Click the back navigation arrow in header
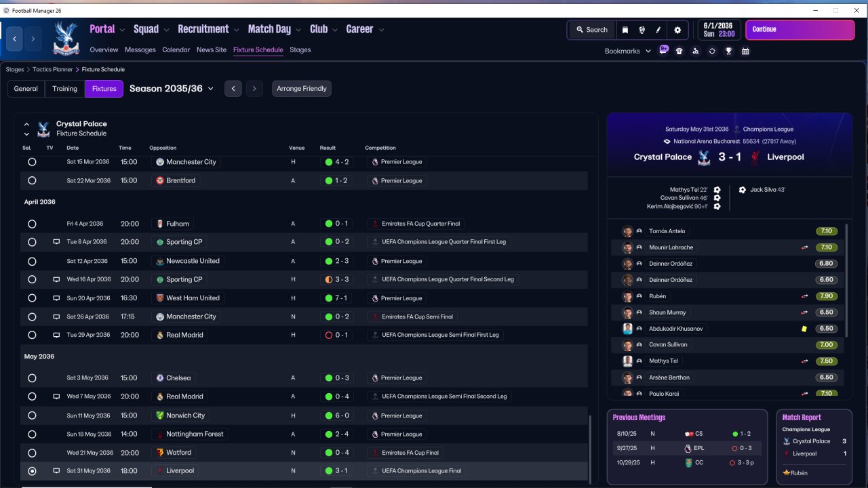Image resolution: width=868 pixels, height=488 pixels. tap(15, 39)
